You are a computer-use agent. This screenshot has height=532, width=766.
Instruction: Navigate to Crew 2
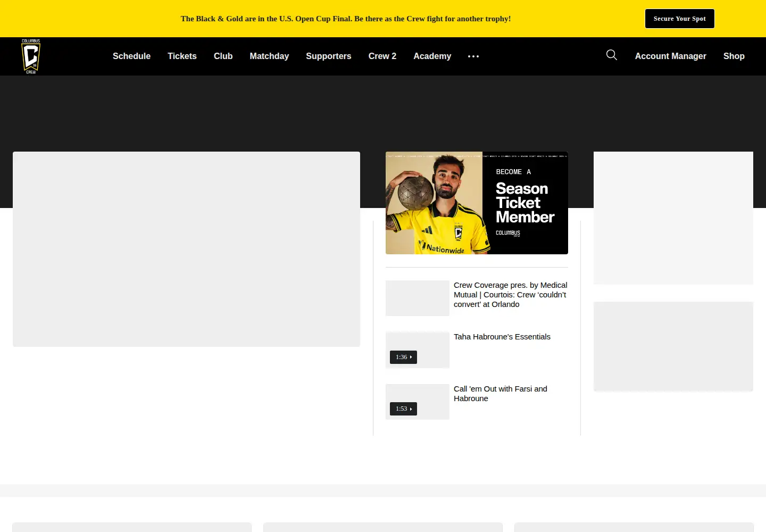(x=382, y=56)
